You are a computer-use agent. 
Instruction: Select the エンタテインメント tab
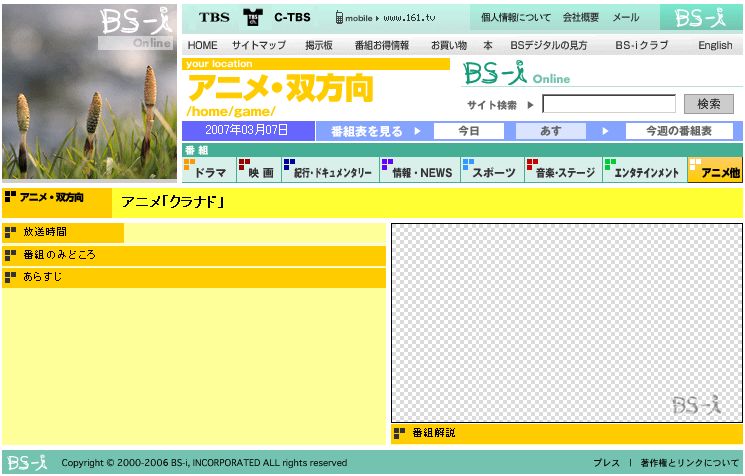[645, 170]
